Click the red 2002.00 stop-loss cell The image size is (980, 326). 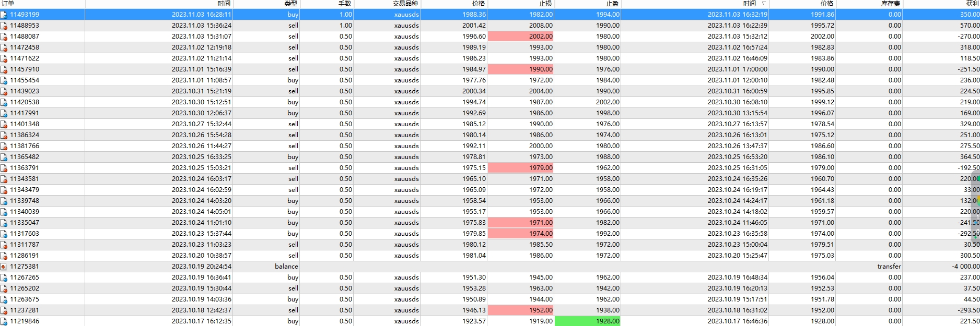[x=521, y=37]
